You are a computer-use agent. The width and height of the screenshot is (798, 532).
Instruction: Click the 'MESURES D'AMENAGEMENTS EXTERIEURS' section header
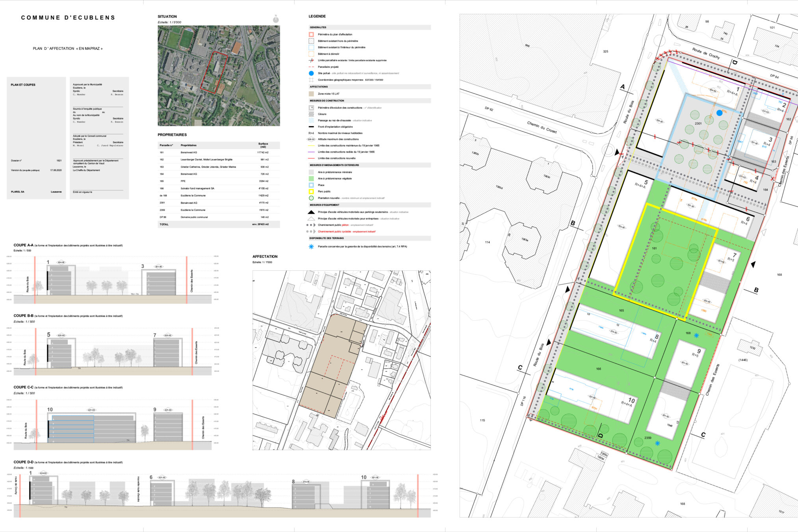tap(369, 165)
